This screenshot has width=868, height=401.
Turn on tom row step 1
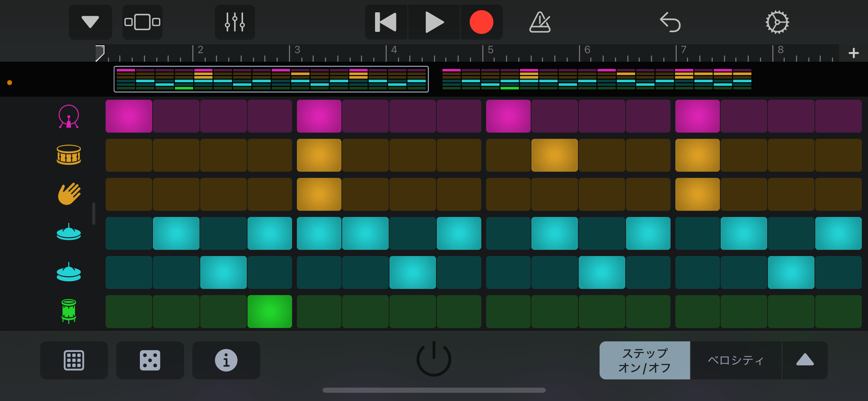point(129,312)
